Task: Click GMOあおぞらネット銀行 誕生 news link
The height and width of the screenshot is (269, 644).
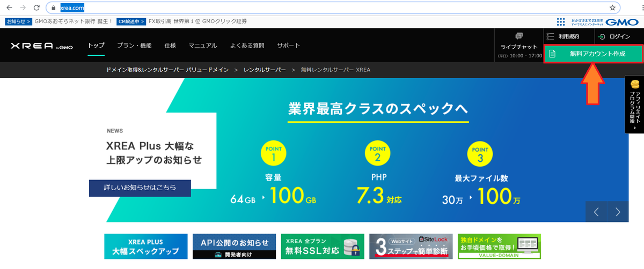Action: coord(74,21)
